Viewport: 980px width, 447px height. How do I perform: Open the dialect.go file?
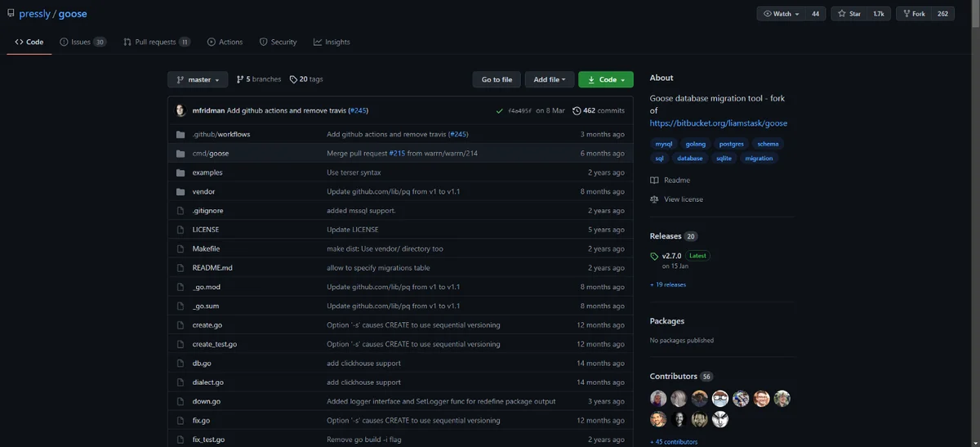click(207, 382)
